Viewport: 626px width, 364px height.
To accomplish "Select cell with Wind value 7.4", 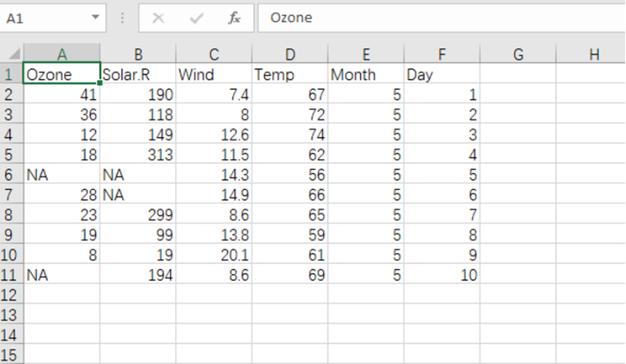I will tap(214, 94).
